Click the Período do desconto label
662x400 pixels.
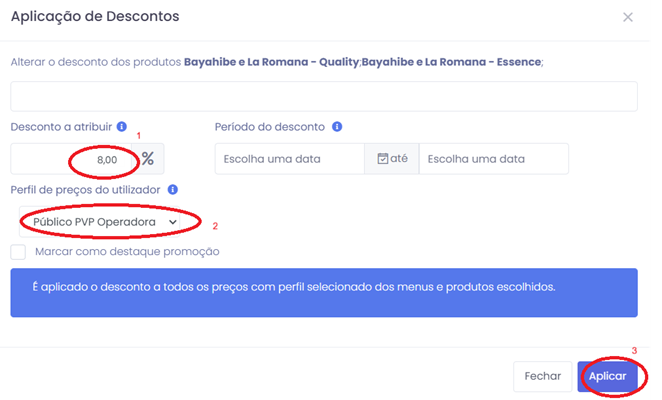tap(269, 127)
